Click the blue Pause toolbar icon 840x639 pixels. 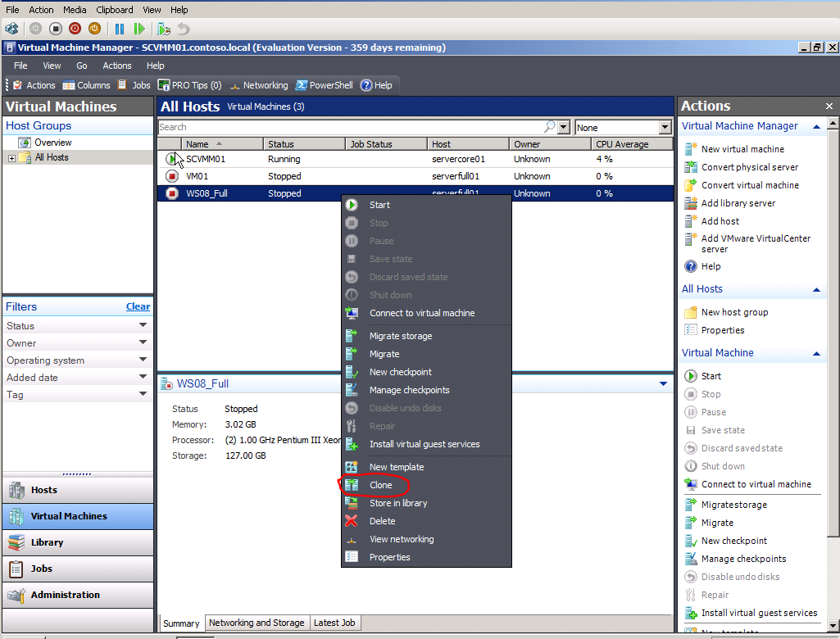click(120, 29)
